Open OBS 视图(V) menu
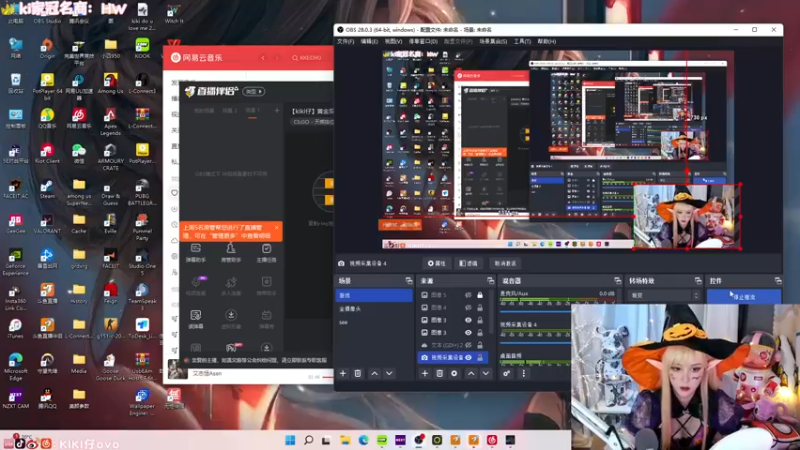800x450 pixels. tap(393, 41)
